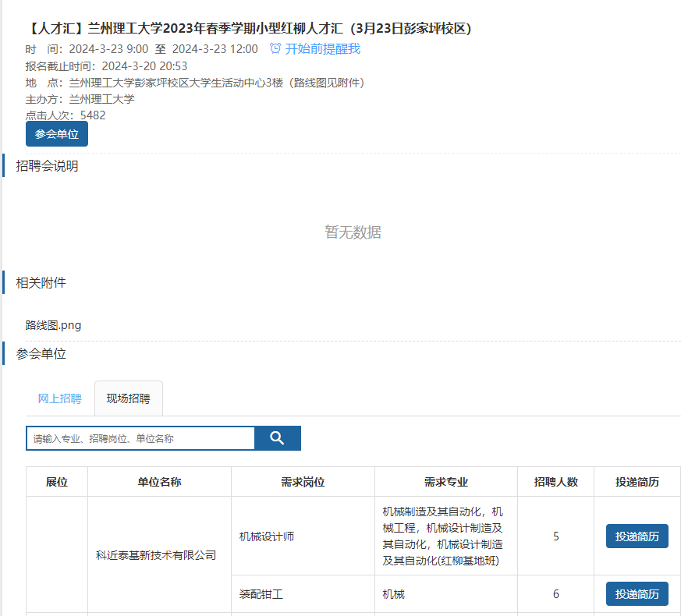This screenshot has height=616, width=681.
Task: Select the 招聘会说明 section heading
Action: 47,166
